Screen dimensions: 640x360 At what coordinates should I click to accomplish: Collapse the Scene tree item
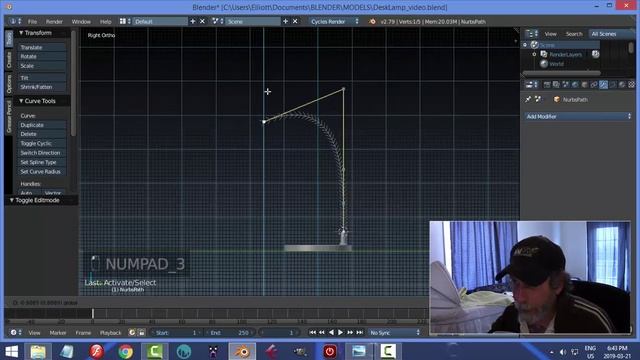coord(525,45)
